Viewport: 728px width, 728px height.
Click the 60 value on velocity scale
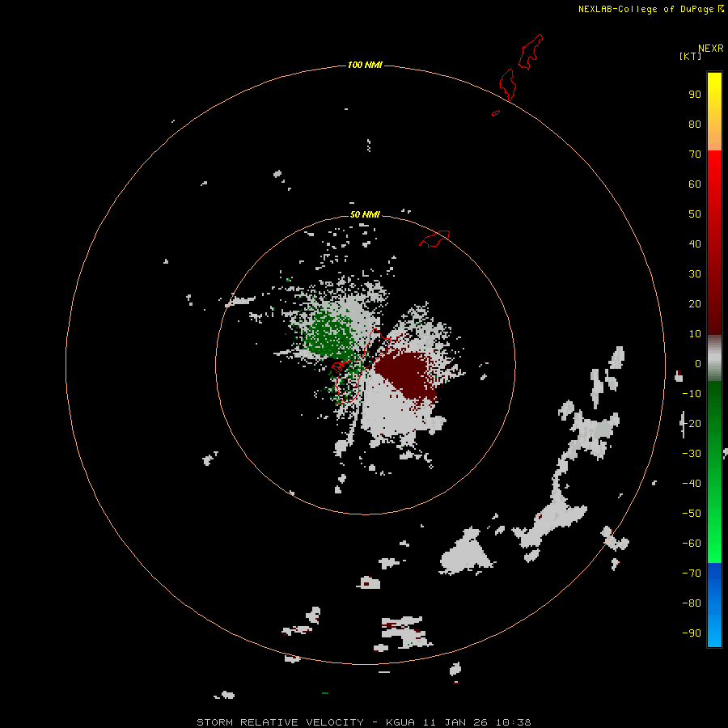(695, 184)
